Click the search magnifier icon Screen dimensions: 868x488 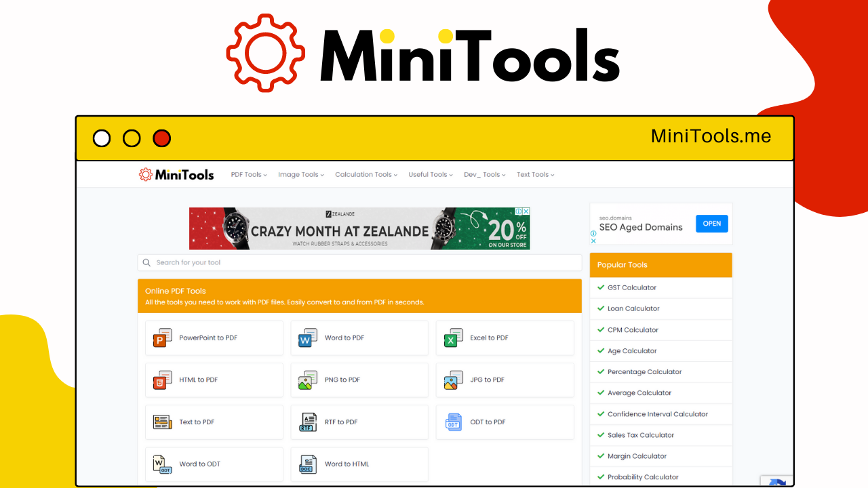point(147,262)
